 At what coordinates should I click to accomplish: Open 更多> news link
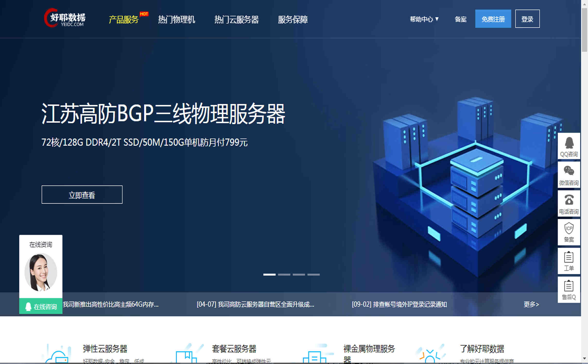(531, 304)
